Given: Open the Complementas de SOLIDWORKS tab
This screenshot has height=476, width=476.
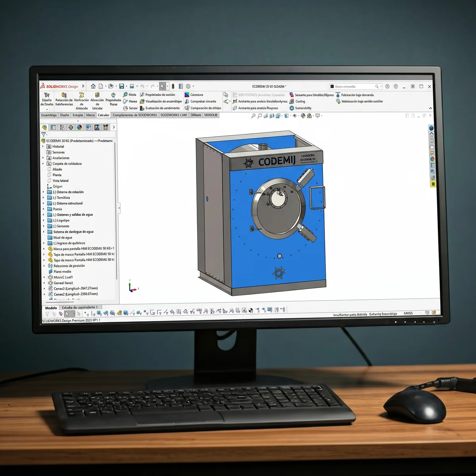Looking at the screenshot, I should (135, 115).
